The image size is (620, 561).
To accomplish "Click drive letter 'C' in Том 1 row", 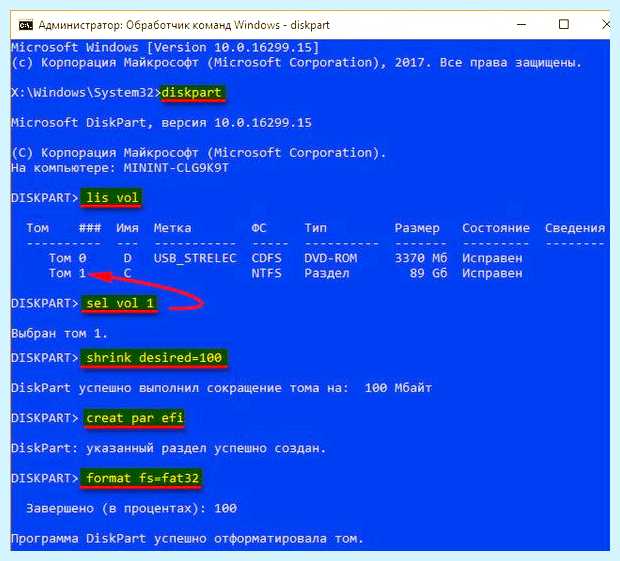I will (x=127, y=273).
